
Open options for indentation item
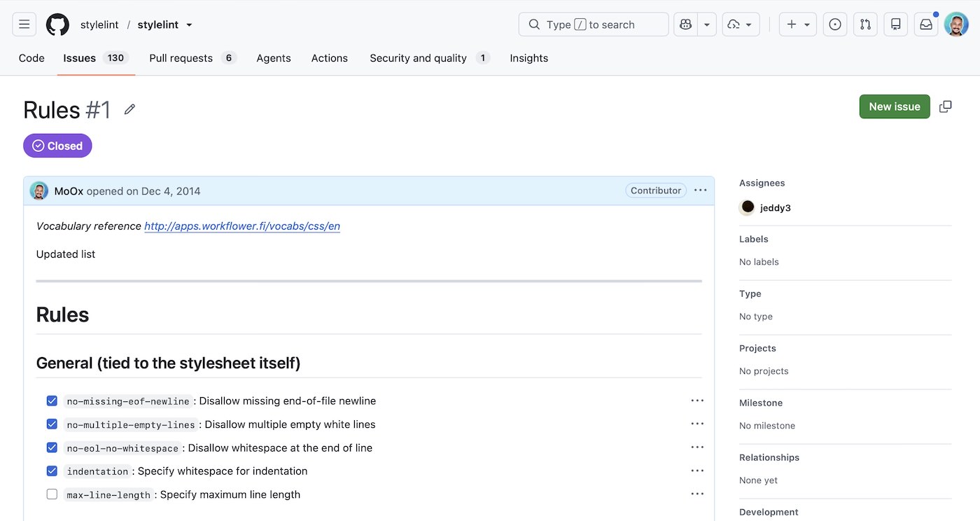click(x=697, y=471)
